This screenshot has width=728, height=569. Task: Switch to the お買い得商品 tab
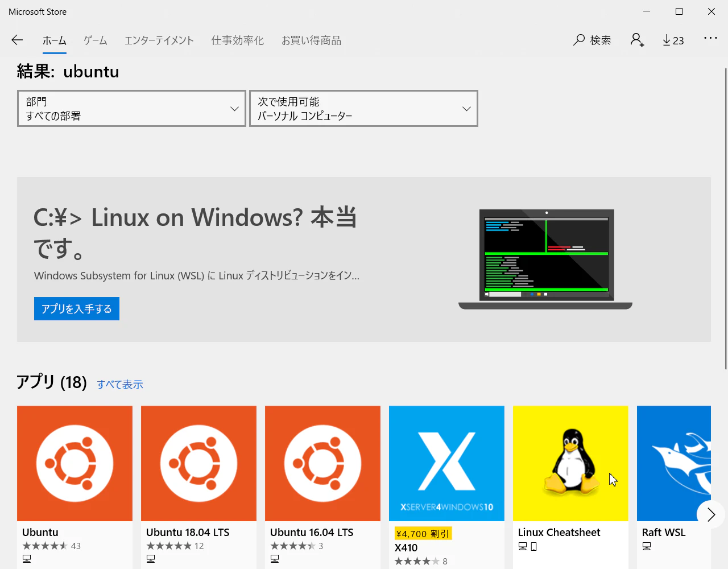click(312, 40)
